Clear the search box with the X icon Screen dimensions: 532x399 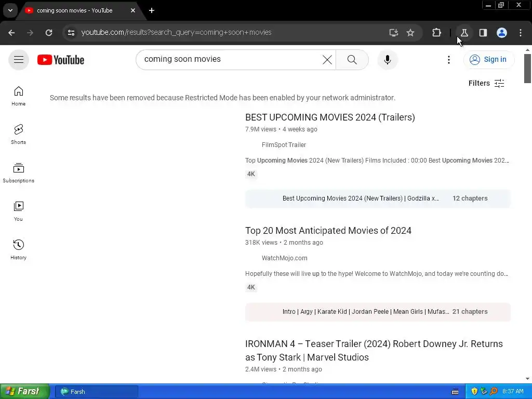pyautogui.click(x=327, y=60)
